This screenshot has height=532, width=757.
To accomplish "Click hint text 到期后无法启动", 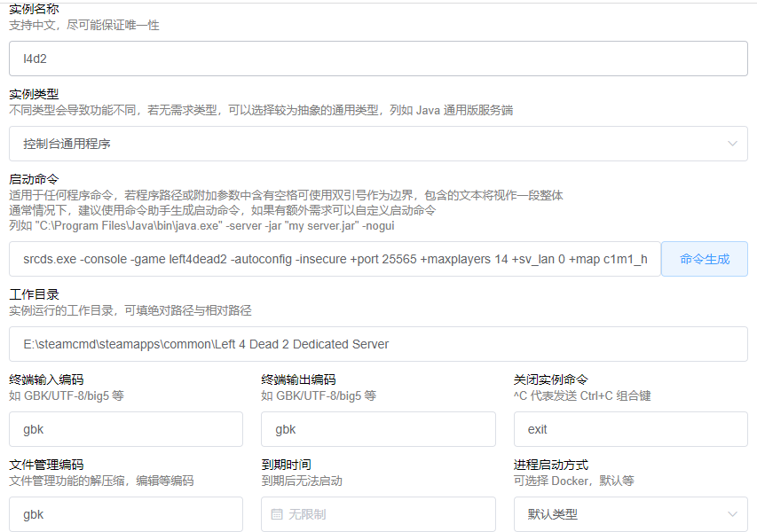I will [x=302, y=481].
